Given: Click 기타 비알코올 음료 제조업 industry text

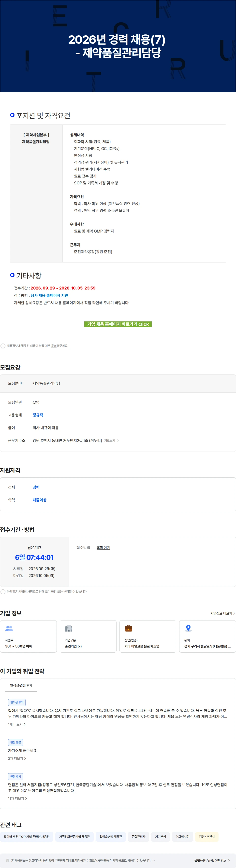Looking at the screenshot, I should pyautogui.click(x=142, y=646).
